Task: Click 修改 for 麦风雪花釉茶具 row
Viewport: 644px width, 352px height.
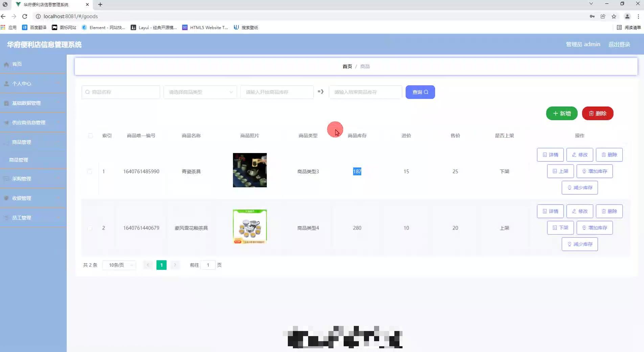Action: coord(580,211)
